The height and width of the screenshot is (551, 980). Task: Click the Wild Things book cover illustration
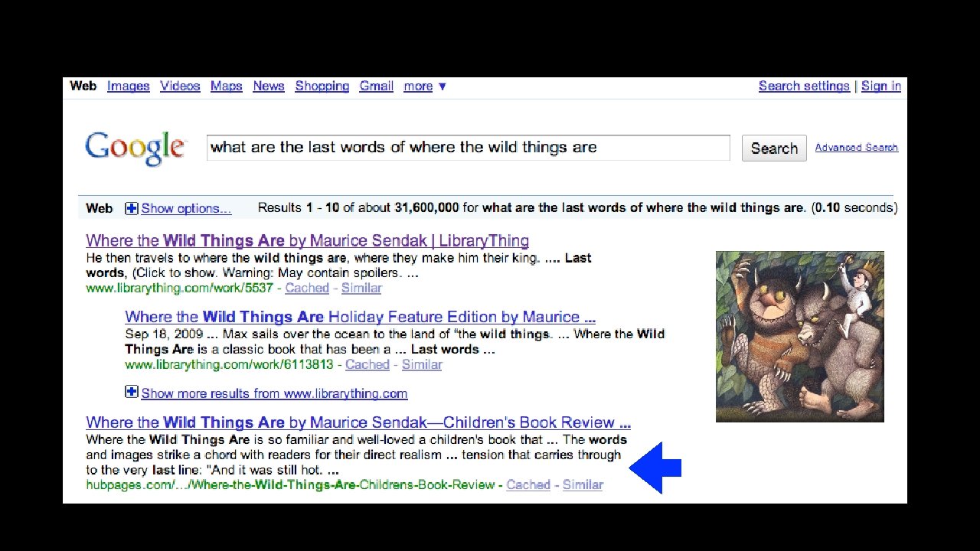coord(800,337)
